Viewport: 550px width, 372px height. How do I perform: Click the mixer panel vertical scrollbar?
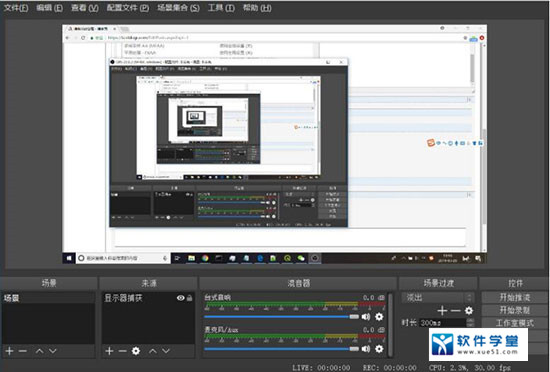tap(390, 324)
